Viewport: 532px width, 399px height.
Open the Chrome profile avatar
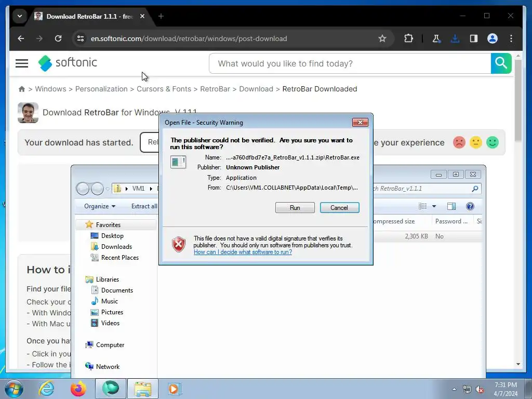pos(493,38)
